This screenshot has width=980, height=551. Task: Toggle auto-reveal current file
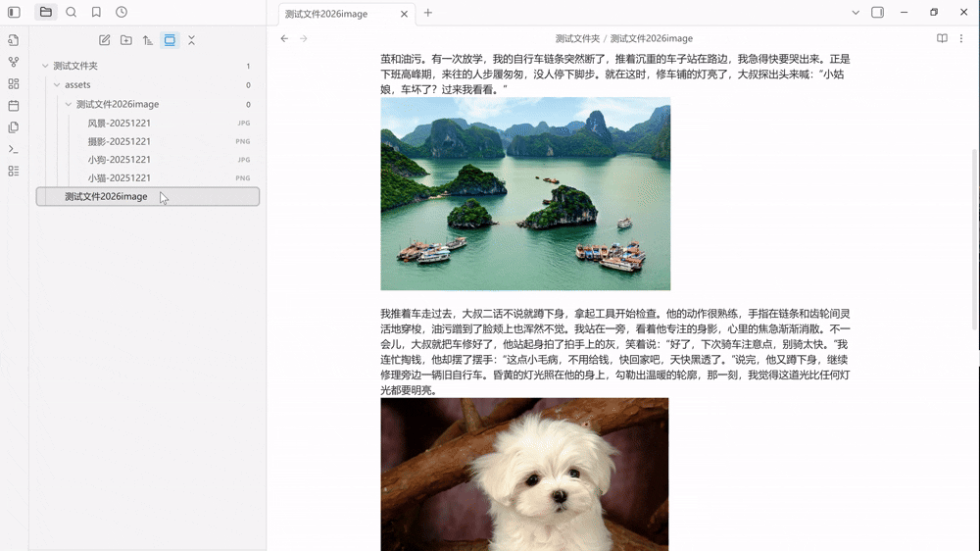tap(170, 40)
